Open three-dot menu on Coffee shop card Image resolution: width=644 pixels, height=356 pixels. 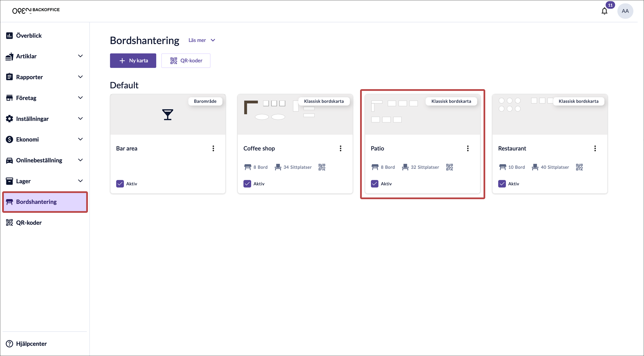point(341,149)
